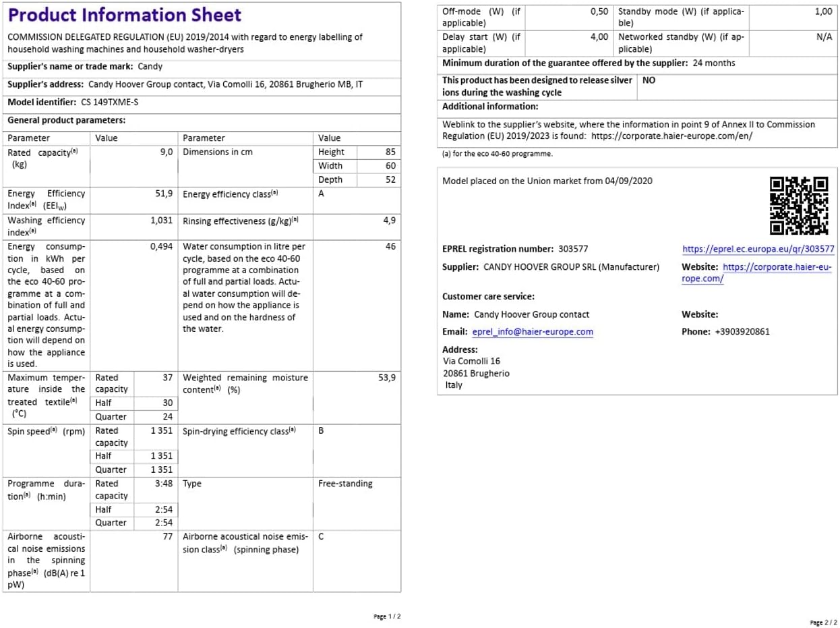Click the Free-standing type value
The width and height of the screenshot is (840, 628).
345,484
